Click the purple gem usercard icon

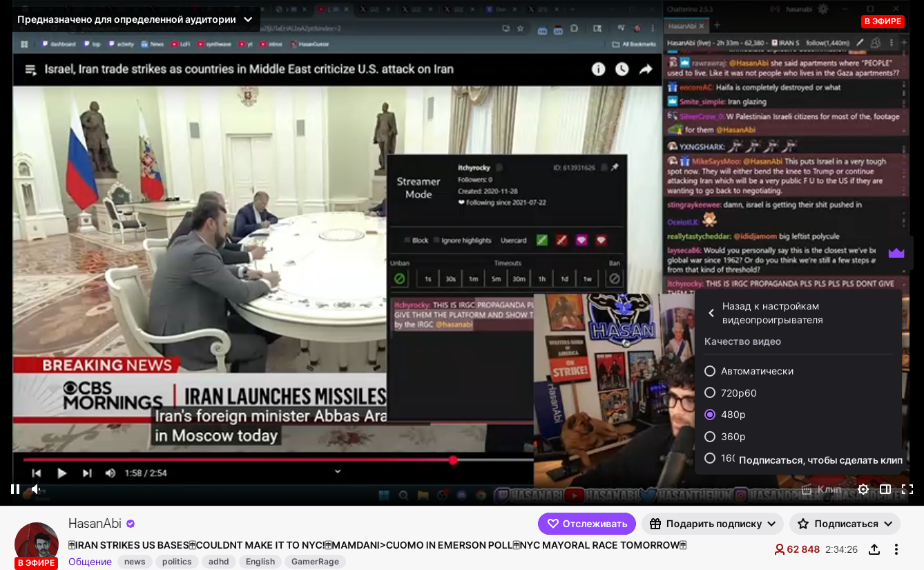pos(581,240)
